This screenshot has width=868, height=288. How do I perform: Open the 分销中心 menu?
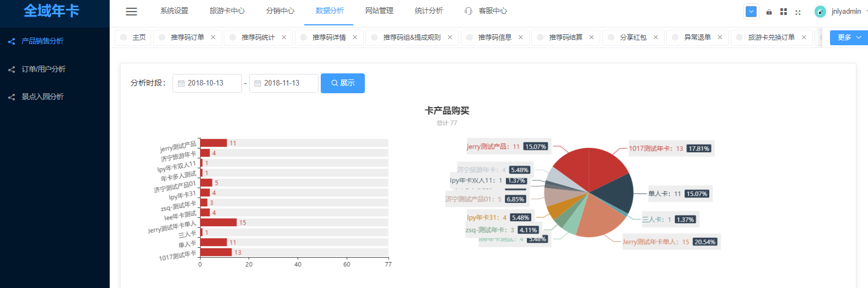pos(280,11)
